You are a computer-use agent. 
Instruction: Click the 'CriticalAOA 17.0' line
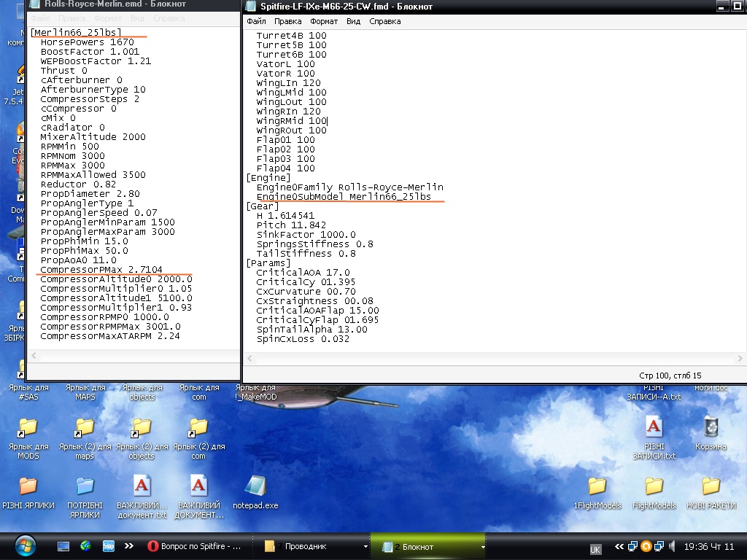click(x=303, y=273)
